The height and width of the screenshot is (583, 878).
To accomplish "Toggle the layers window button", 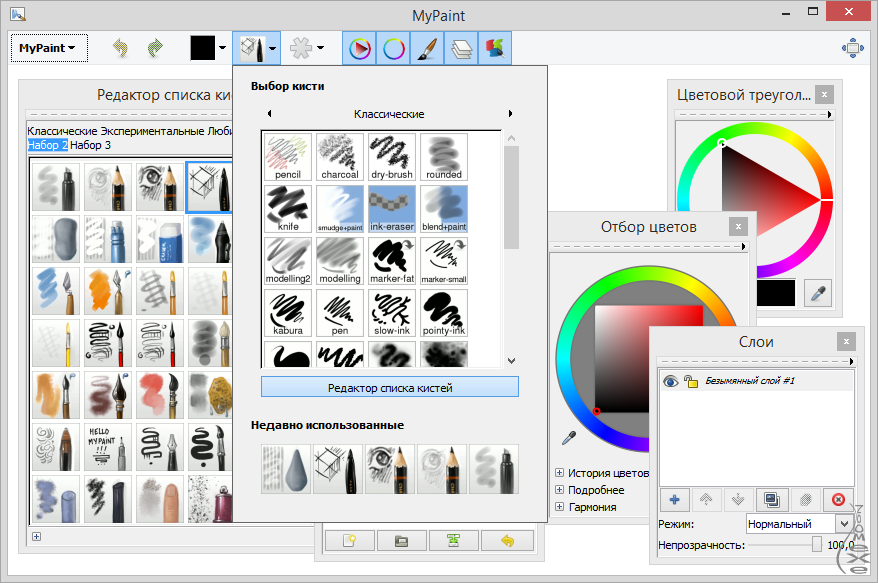I will point(461,49).
